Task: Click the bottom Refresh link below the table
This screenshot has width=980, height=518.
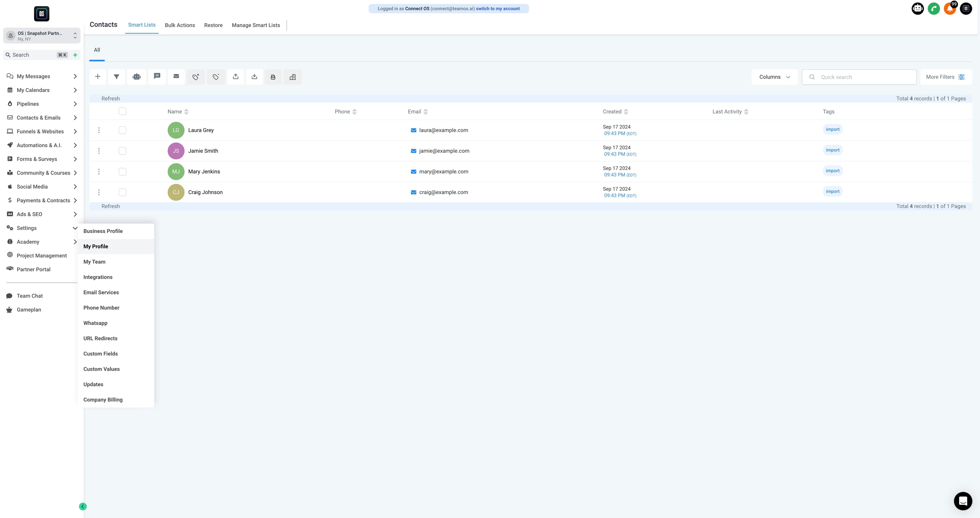Action: pos(111,206)
